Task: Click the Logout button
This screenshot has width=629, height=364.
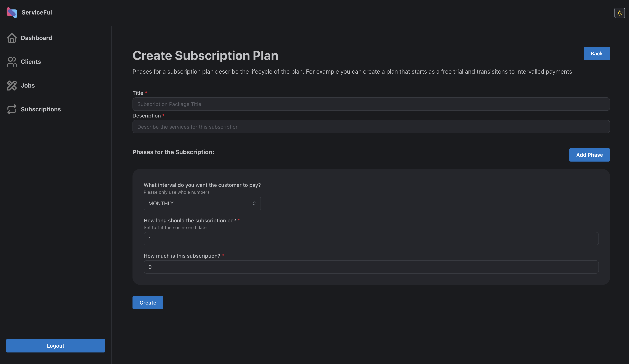Action: coord(55,346)
